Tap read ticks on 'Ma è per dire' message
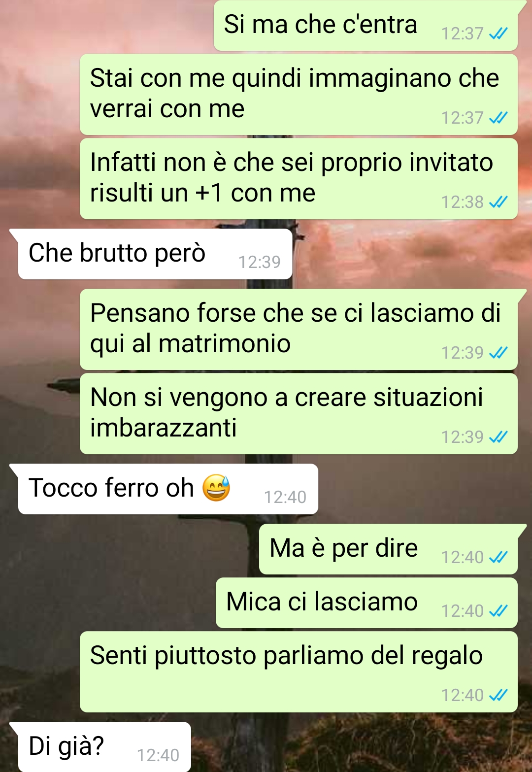The image size is (532, 772). click(x=499, y=557)
